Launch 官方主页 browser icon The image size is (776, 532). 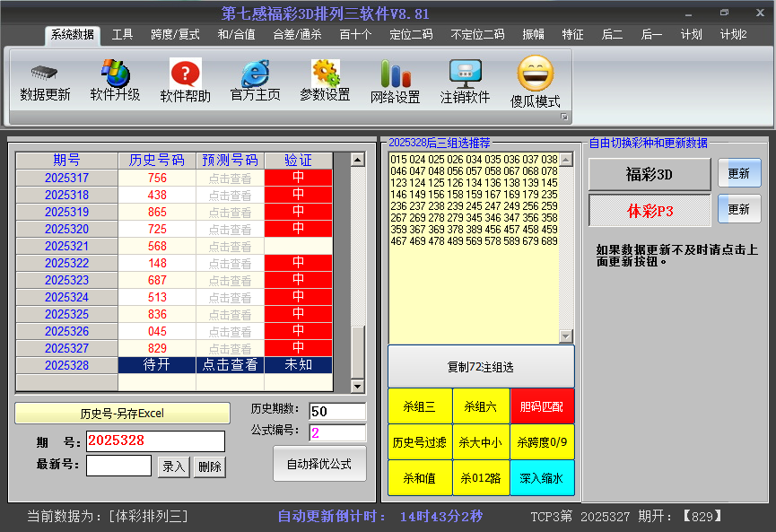point(255,74)
